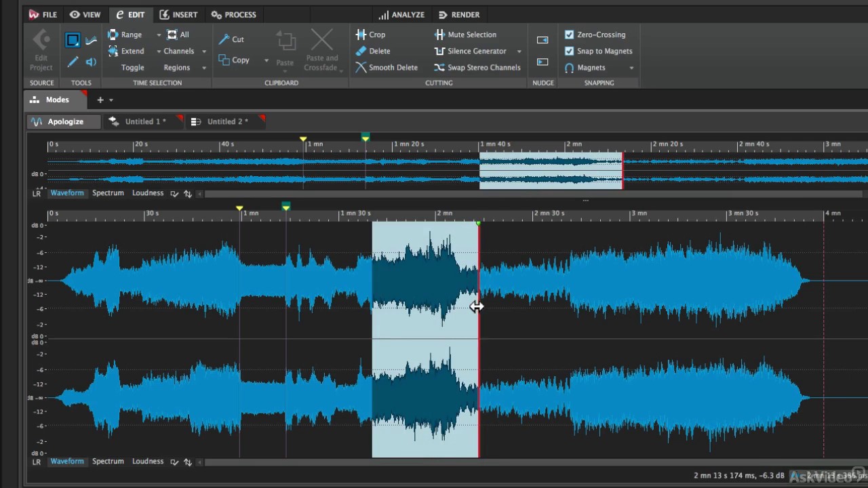Open the Magnets dropdown arrow
Viewport: 868px width, 488px height.
[x=631, y=68]
